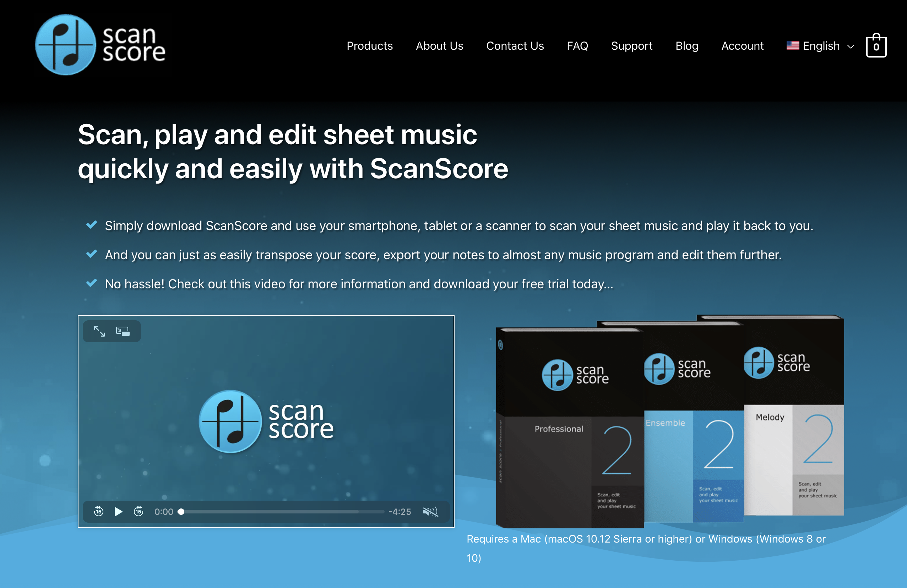Click the Support navigation link
The width and height of the screenshot is (907, 588).
click(631, 46)
